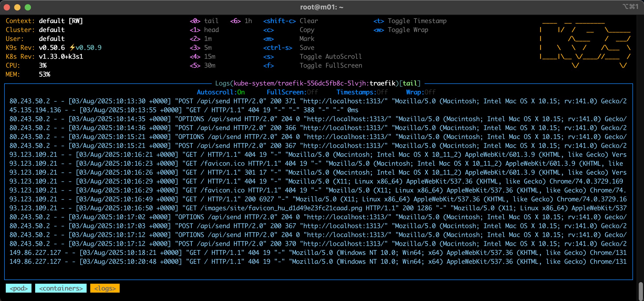Toggle the Wrap:Off status indicator

click(x=421, y=92)
